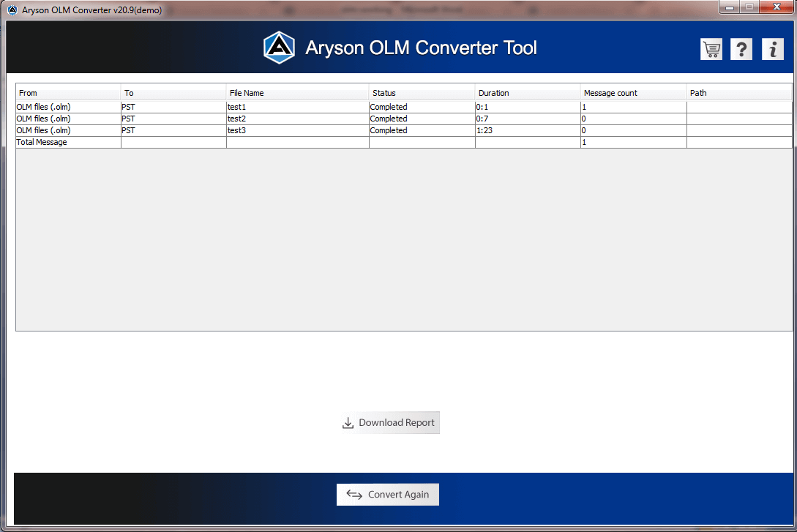Screen dimensions: 797x532
Task: Select the Total Message row label
Action: pos(68,142)
